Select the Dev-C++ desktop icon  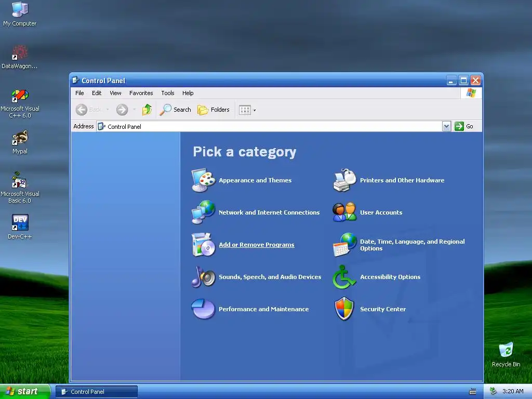coord(20,227)
